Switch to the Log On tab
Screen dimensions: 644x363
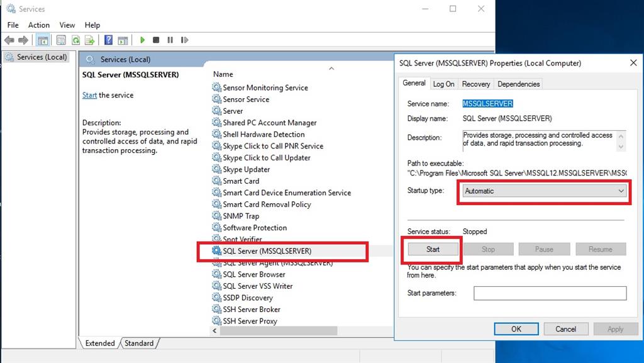click(443, 84)
